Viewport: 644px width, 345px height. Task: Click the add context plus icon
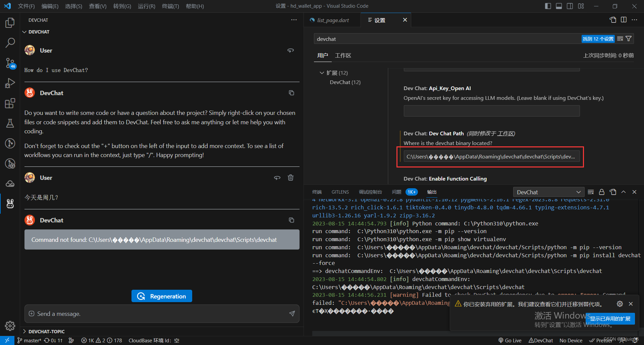[x=32, y=314]
